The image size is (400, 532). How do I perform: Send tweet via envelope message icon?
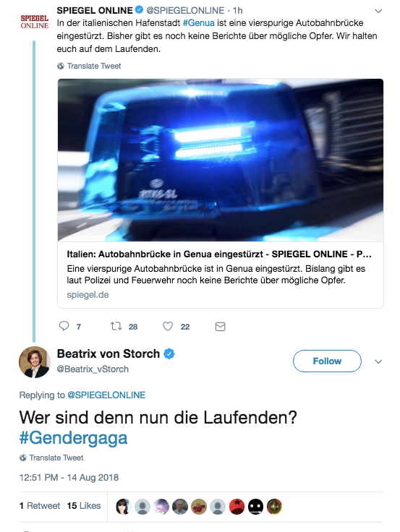coord(221,327)
